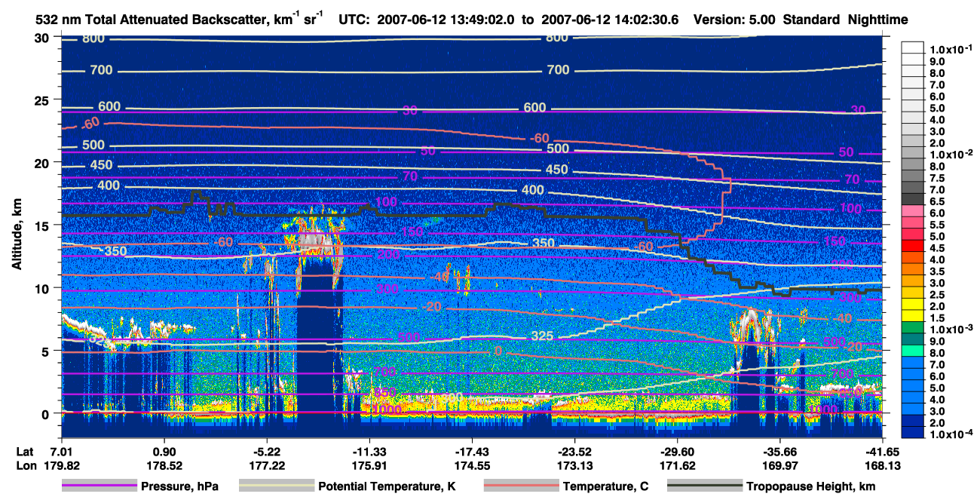Image resolution: width=980 pixels, height=503 pixels.
Task: Click the colorbar swatch beside '4.5'
Action: pos(914,247)
